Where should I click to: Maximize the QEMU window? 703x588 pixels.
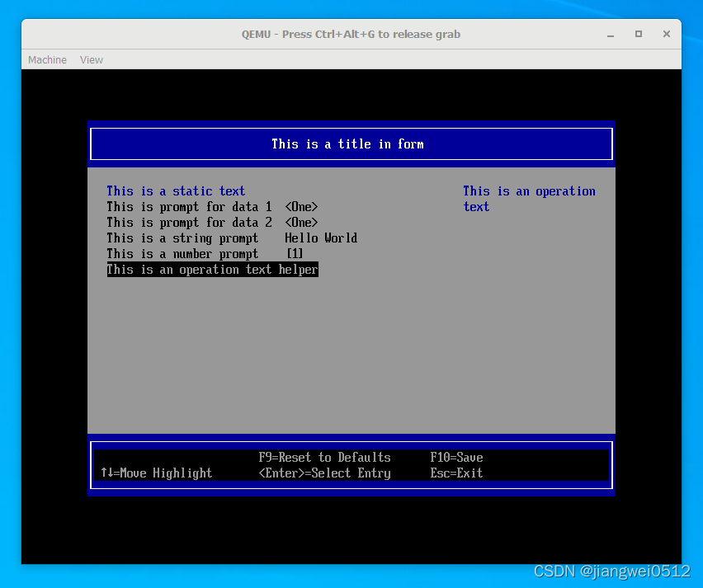click(638, 35)
